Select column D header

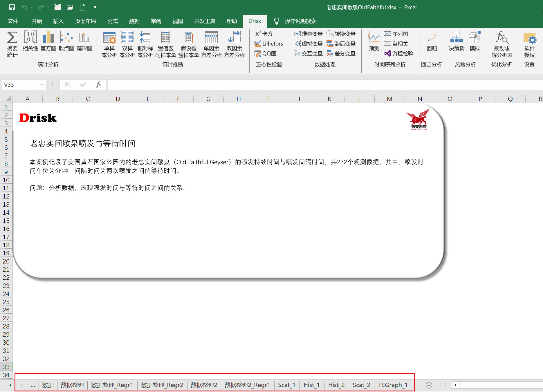pos(118,99)
